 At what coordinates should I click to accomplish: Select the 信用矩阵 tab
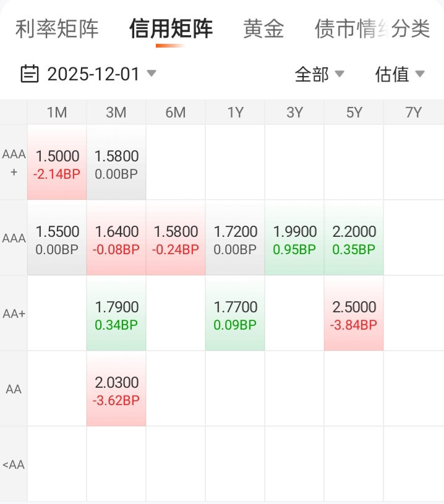171,28
